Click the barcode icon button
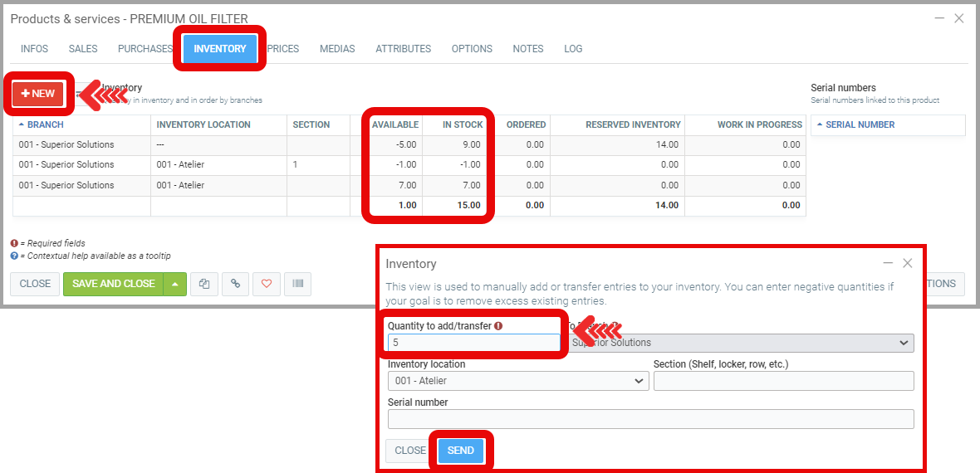Screen dimensions: 980x473 tap(297, 284)
